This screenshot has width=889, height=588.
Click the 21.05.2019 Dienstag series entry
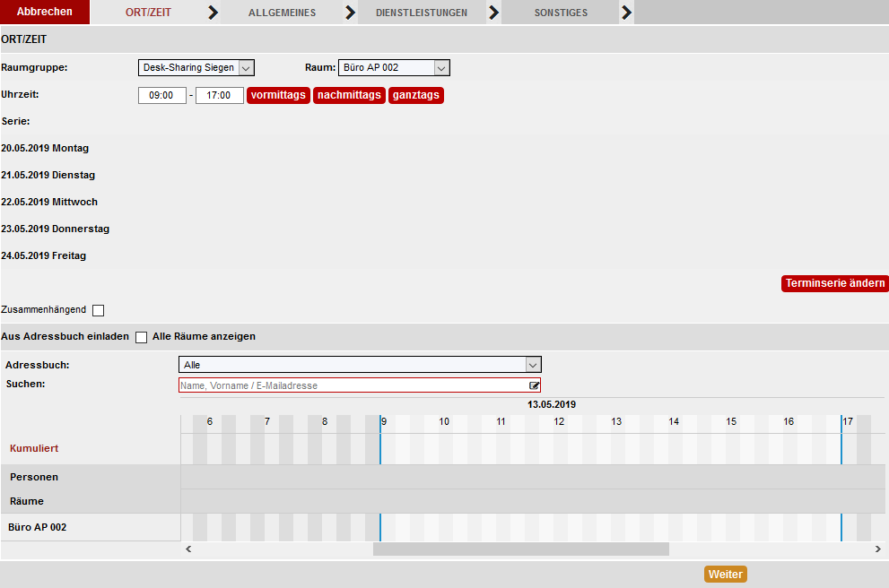coord(48,175)
